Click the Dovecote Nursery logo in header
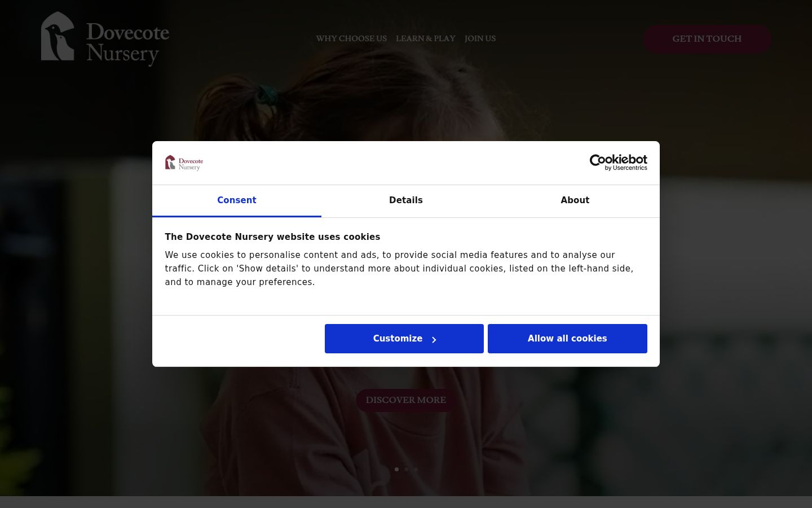 tap(105, 39)
